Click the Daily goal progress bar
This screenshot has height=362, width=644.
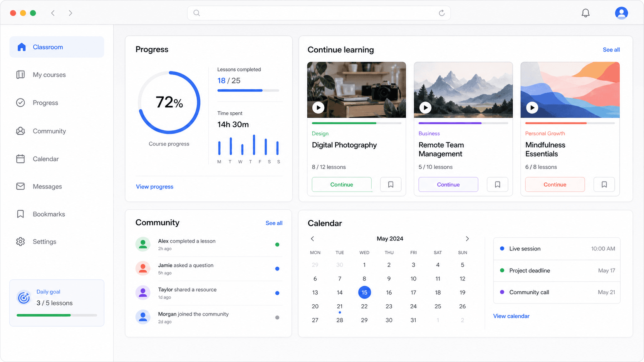click(x=57, y=315)
